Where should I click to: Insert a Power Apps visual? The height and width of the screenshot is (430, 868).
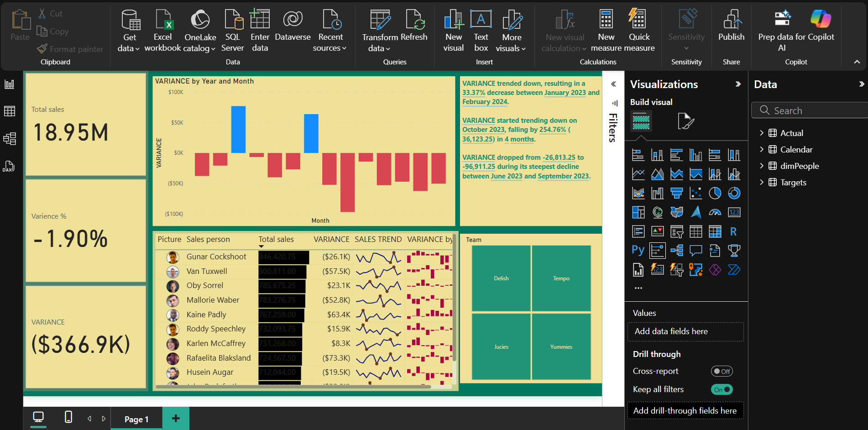(715, 270)
